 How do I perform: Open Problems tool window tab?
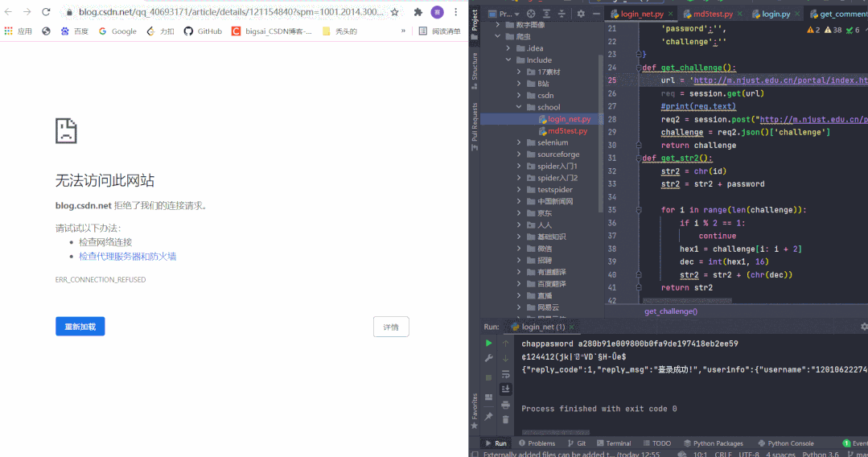click(x=537, y=443)
